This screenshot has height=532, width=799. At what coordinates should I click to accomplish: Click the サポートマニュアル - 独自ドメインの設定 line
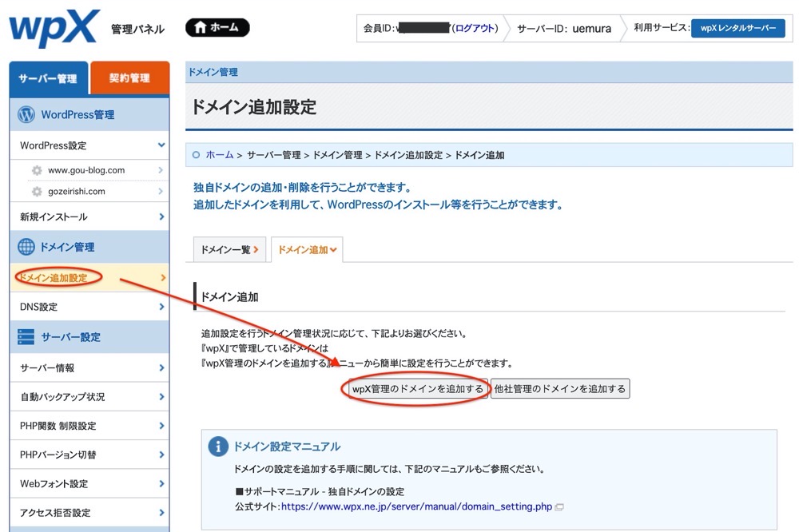[320, 492]
